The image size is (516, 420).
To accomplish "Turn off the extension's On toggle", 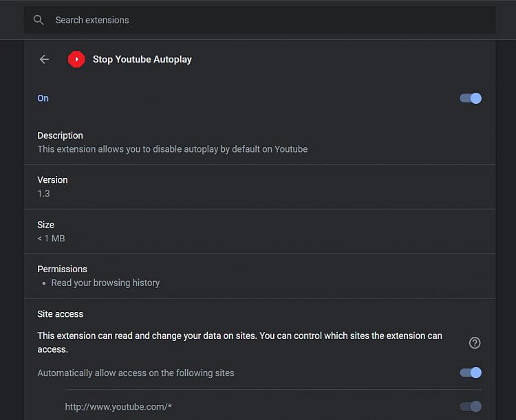I will tap(471, 98).
